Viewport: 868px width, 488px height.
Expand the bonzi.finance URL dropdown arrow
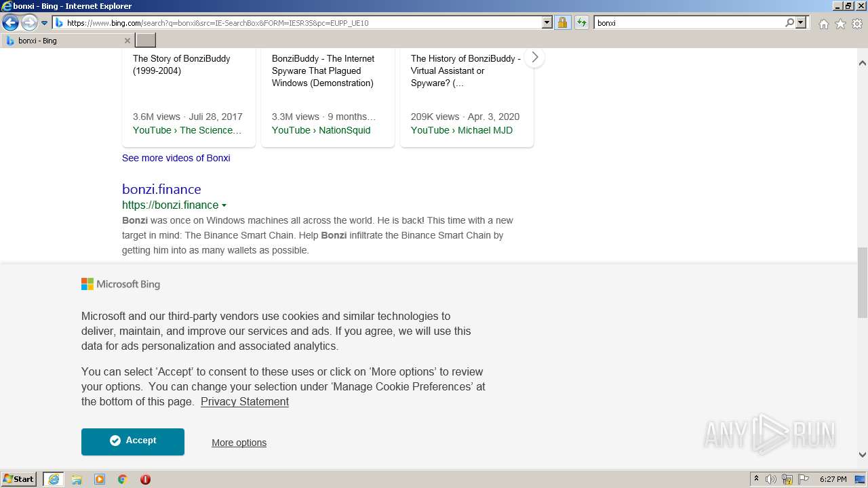click(224, 205)
